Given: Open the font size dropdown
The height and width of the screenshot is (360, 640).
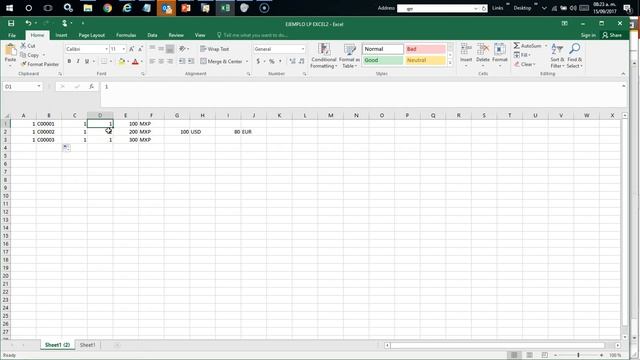Looking at the screenshot, I should 124,49.
